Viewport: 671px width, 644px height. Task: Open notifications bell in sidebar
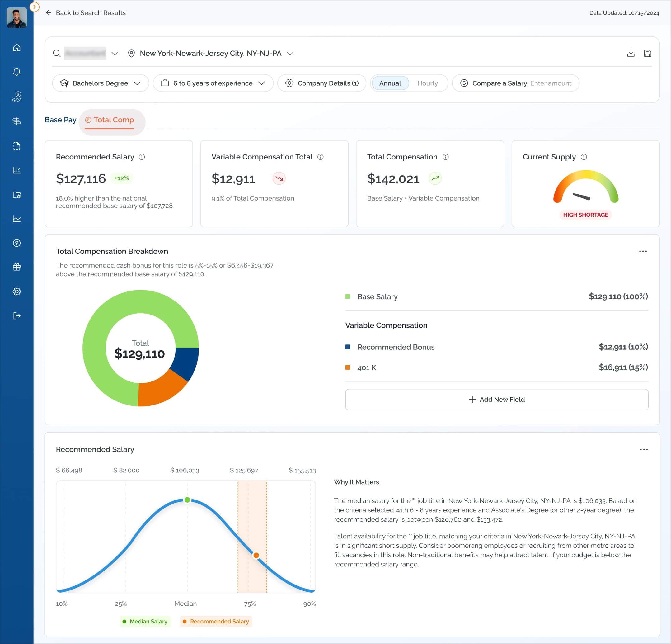click(x=16, y=72)
